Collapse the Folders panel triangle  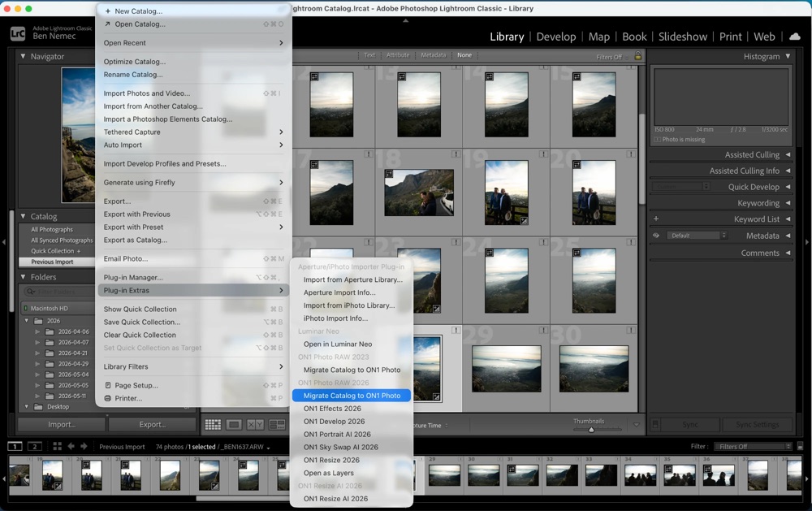point(23,277)
